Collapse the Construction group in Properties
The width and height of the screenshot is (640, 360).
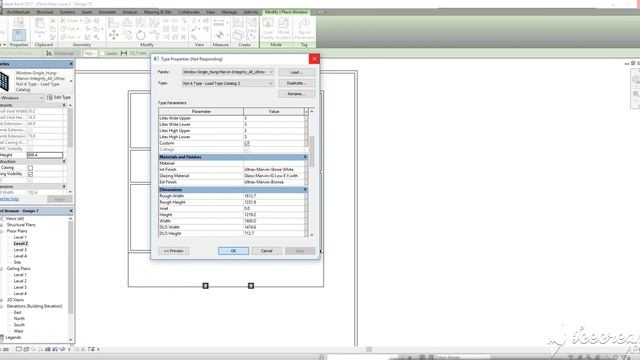pyautogui.click(x=64, y=162)
